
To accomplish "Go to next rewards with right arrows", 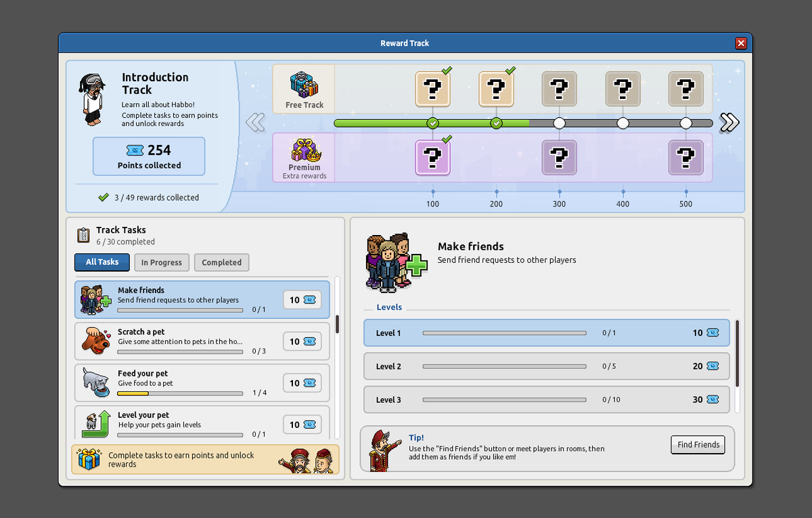I will pos(729,123).
